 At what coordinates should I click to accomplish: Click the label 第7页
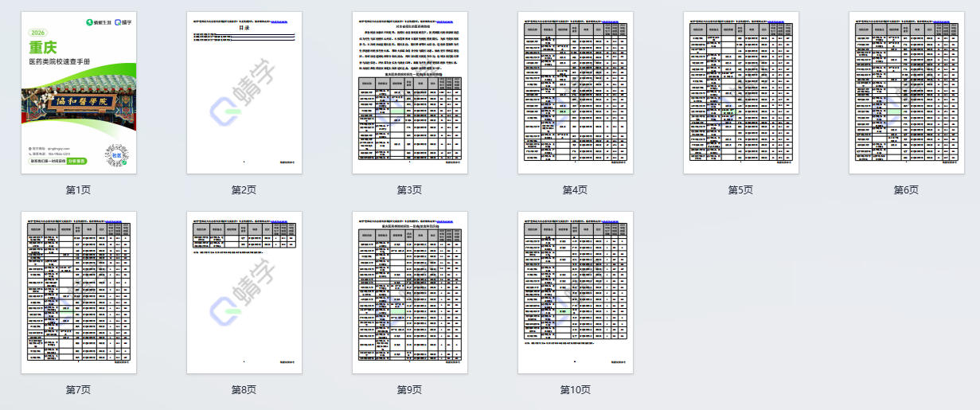[x=79, y=390]
